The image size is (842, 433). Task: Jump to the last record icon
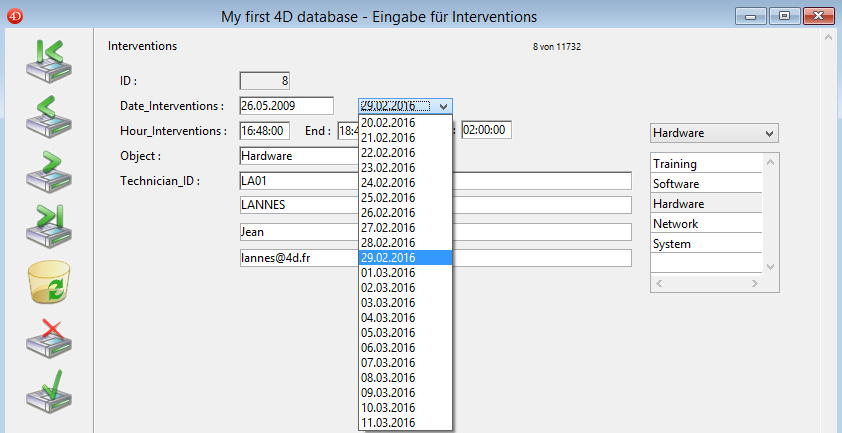point(48,225)
